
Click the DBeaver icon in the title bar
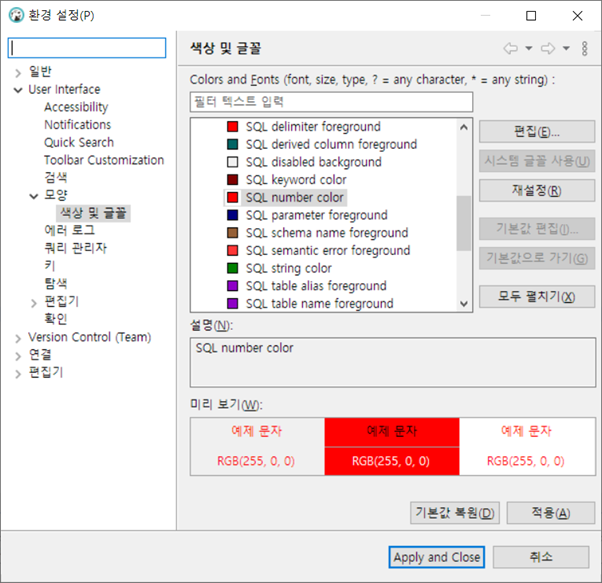click(x=16, y=16)
